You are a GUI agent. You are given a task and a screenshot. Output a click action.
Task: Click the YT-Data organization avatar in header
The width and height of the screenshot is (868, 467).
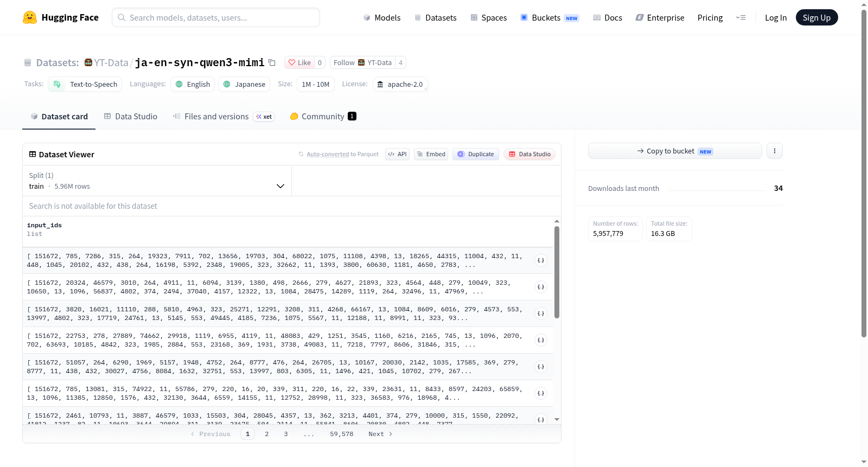[88, 63]
